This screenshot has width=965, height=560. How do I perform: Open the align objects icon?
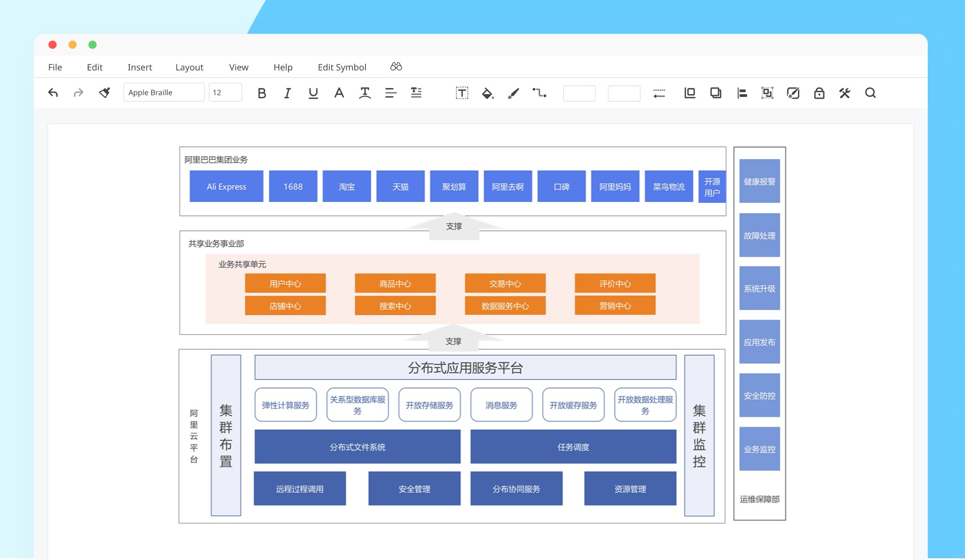[x=742, y=93]
